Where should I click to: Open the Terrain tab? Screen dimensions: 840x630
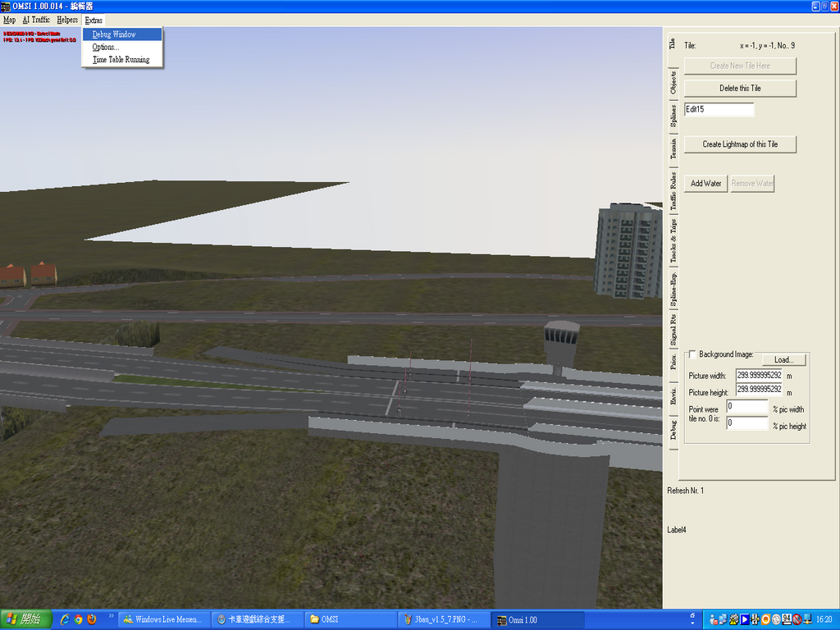pyautogui.click(x=673, y=149)
